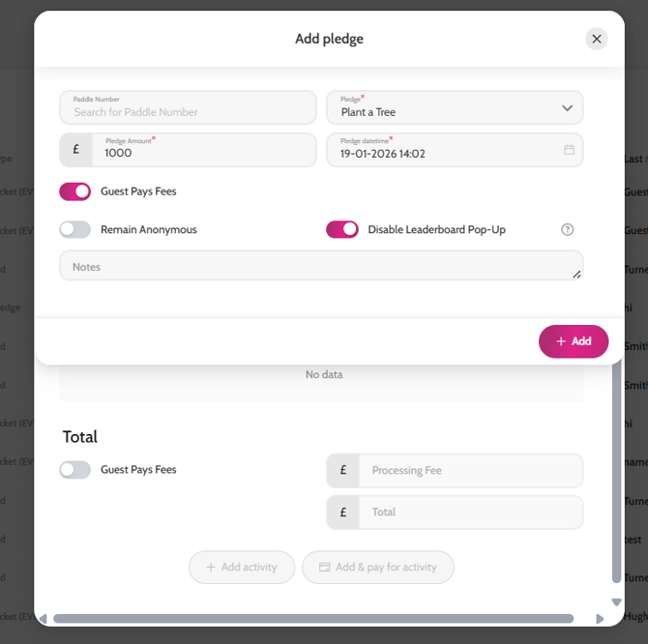Click the scroll left arrow
The height and width of the screenshot is (644, 648).
[x=43, y=619]
